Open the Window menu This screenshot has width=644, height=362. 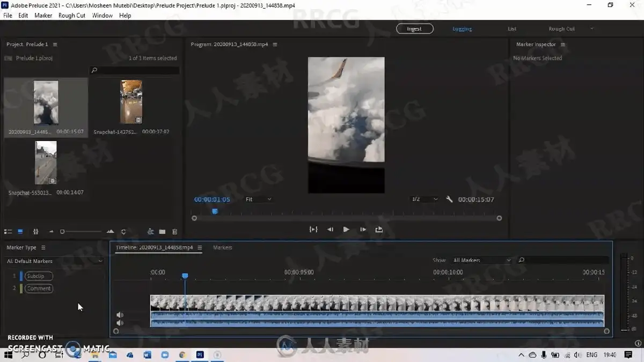[102, 16]
